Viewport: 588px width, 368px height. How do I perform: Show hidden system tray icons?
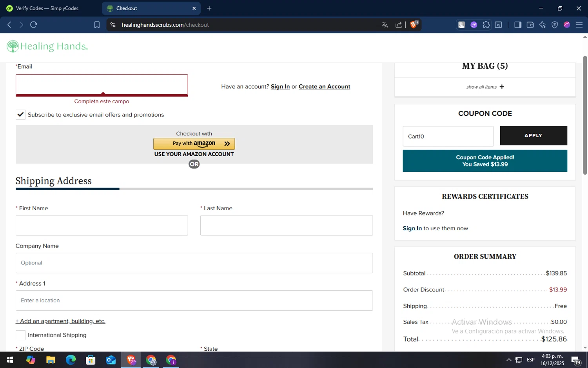coord(508,360)
